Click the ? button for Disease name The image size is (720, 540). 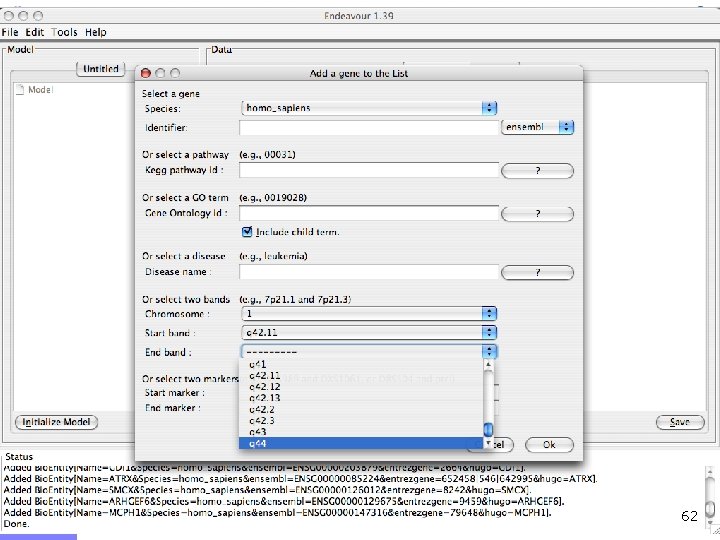point(537,273)
